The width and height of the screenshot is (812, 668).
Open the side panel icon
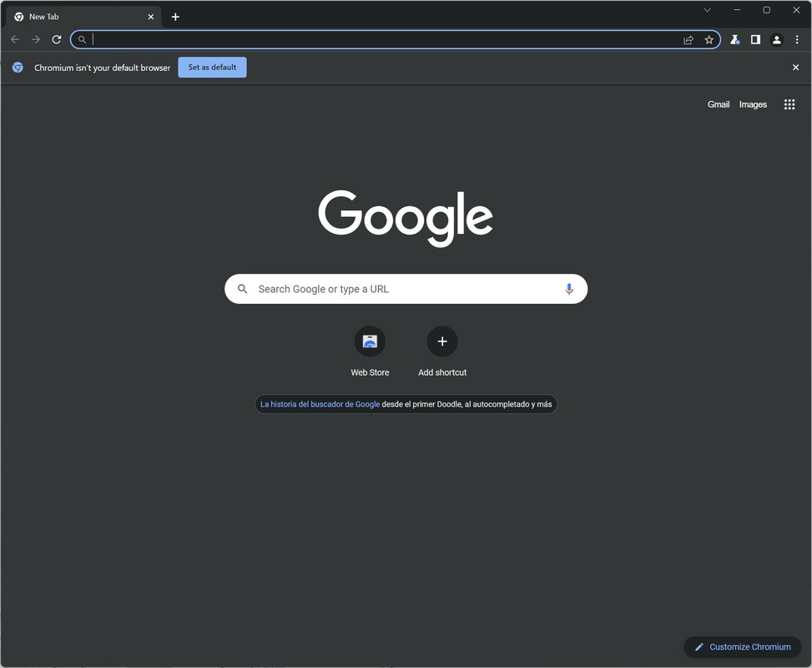[754, 39]
